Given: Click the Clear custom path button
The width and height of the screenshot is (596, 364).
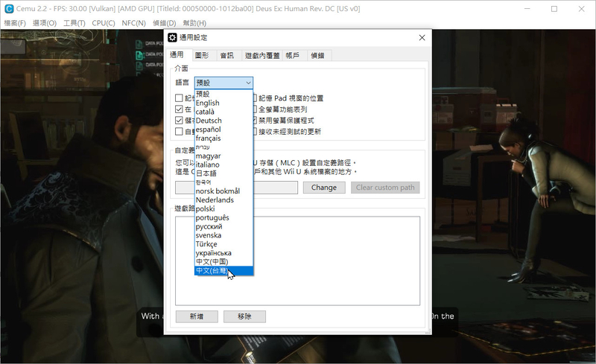Looking at the screenshot, I should tap(385, 188).
